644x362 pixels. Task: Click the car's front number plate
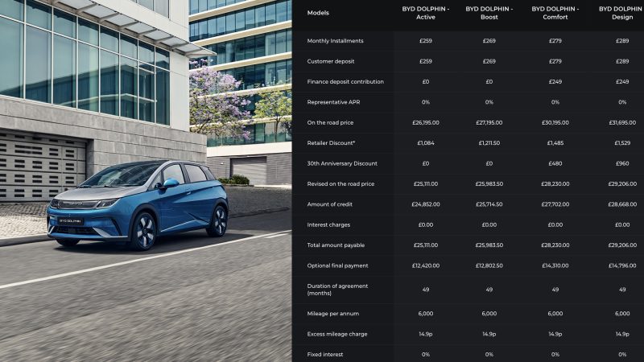(70, 220)
